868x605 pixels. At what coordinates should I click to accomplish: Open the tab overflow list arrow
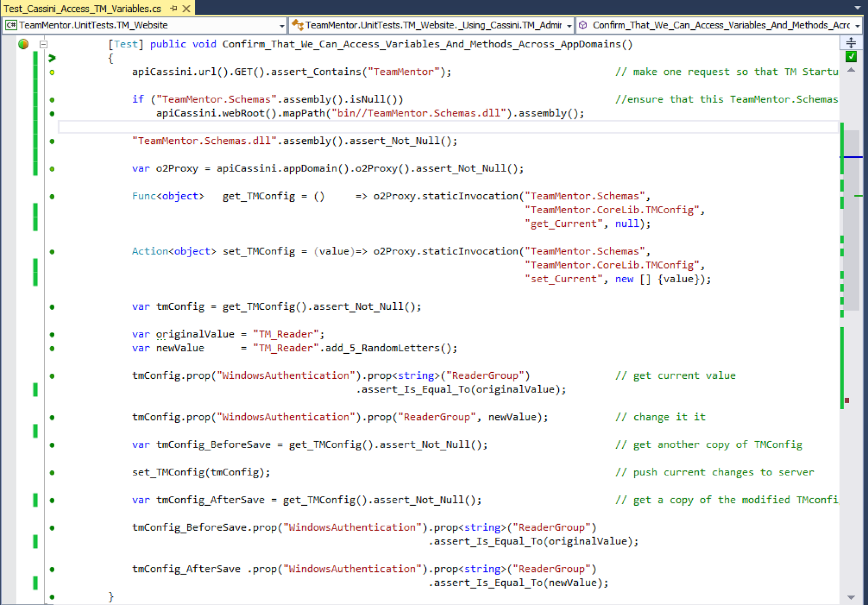(857, 8)
